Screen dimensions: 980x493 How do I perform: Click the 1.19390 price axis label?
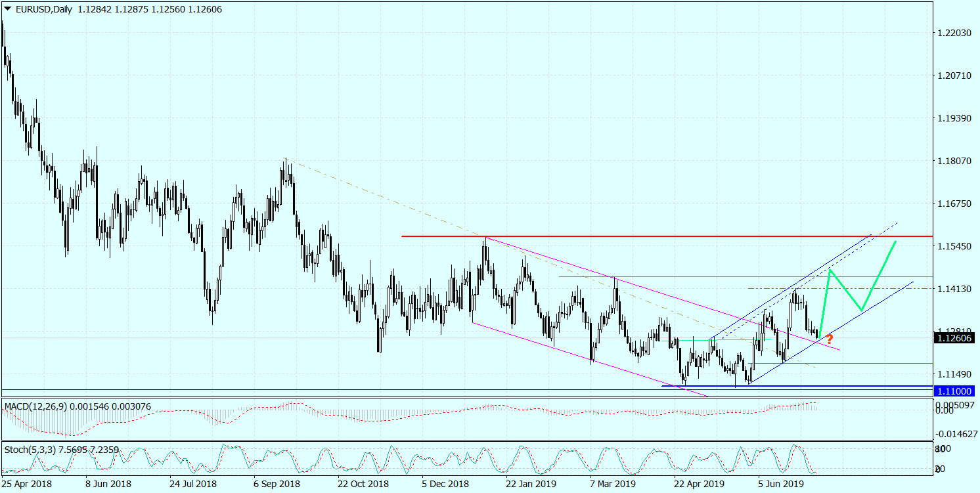click(x=955, y=118)
